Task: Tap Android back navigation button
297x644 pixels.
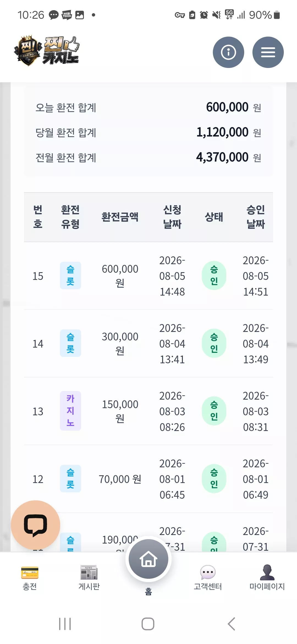Action: 232,624
